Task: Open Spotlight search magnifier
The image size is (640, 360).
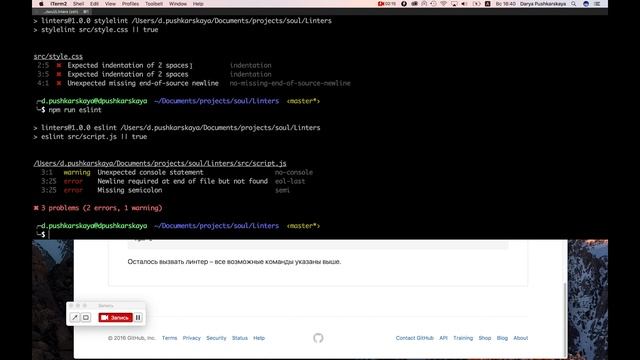Action: click(573, 4)
